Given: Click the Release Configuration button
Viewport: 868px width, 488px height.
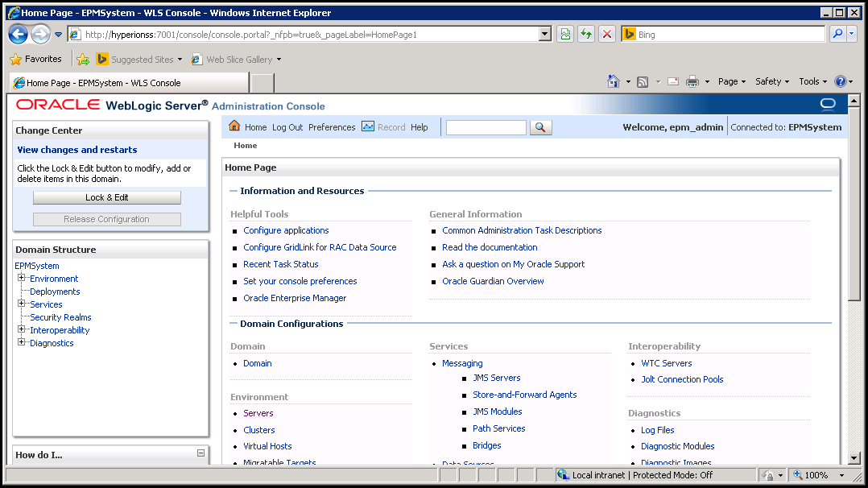Looking at the screenshot, I should click(107, 219).
